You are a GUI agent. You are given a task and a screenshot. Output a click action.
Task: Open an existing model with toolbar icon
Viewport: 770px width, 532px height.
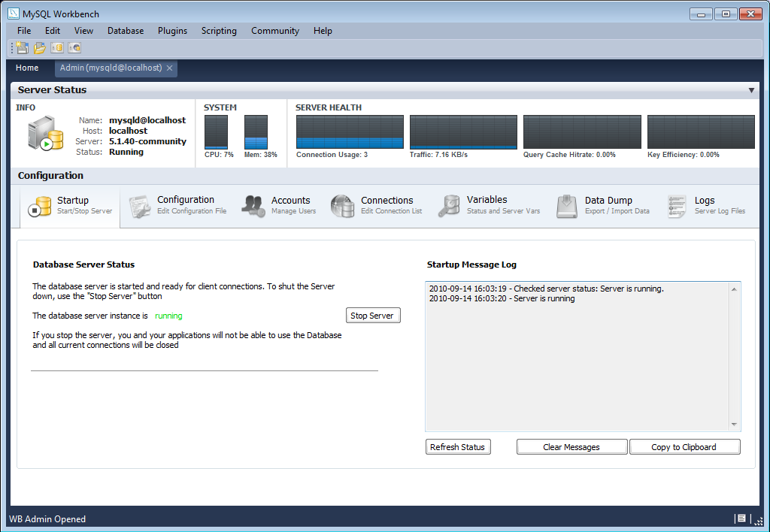coord(39,47)
